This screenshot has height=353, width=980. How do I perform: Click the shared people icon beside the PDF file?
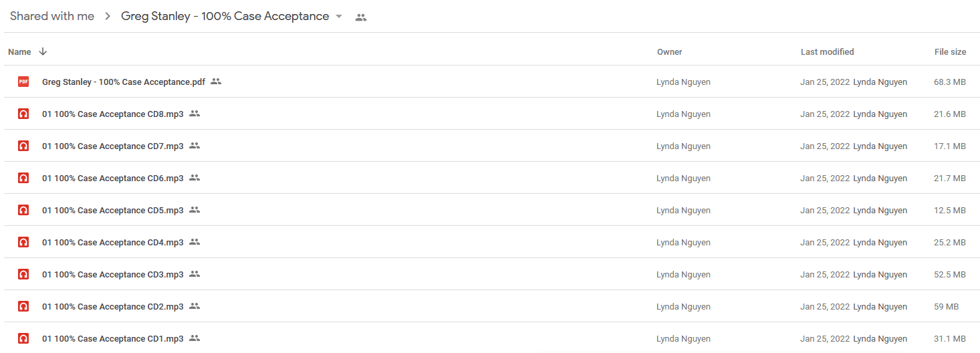[x=216, y=82]
